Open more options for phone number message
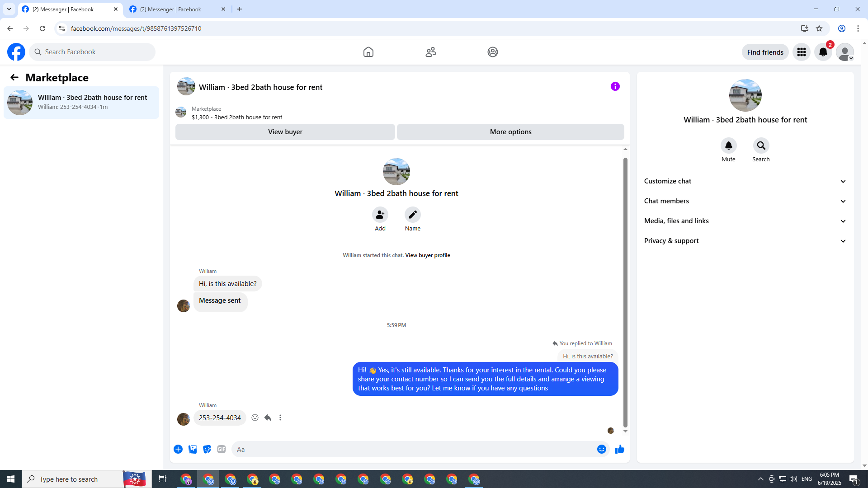 (280, 418)
